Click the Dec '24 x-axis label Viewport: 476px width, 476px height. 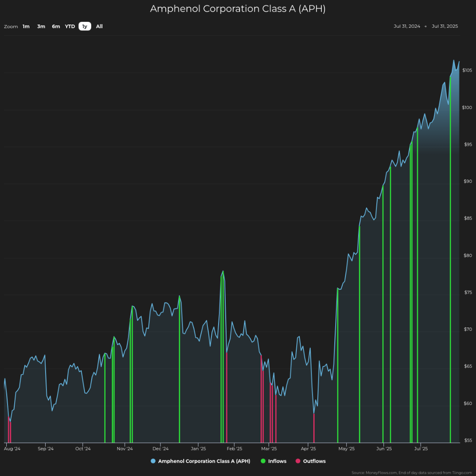pos(160,449)
